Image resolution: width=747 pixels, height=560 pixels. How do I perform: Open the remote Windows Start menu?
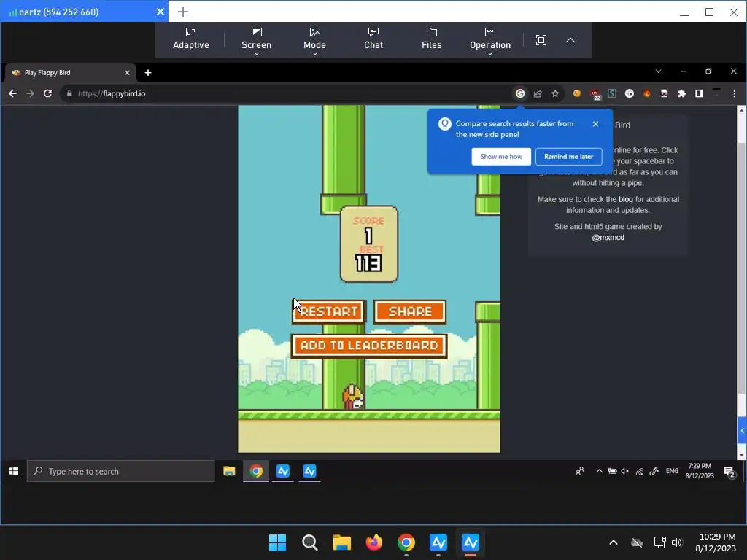(x=13, y=471)
